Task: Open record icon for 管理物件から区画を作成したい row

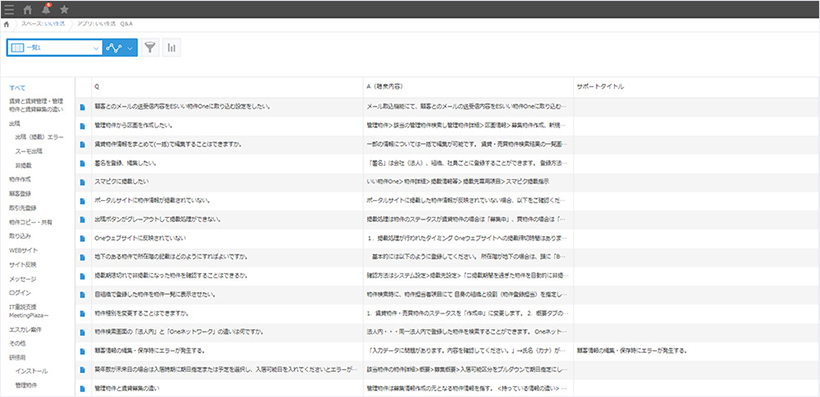Action: [82, 126]
